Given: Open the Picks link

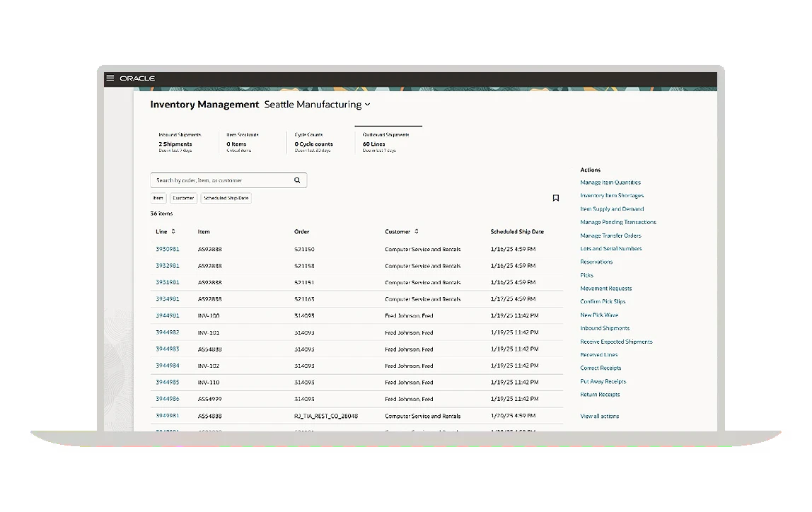Looking at the screenshot, I should pyautogui.click(x=587, y=275).
